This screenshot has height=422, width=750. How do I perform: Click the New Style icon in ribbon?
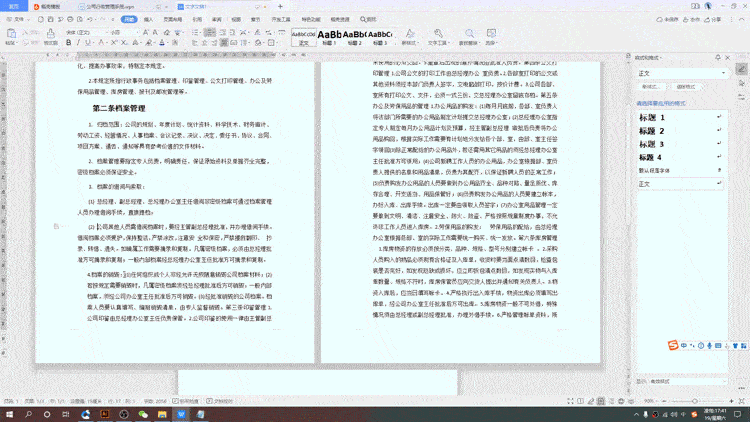point(410,33)
